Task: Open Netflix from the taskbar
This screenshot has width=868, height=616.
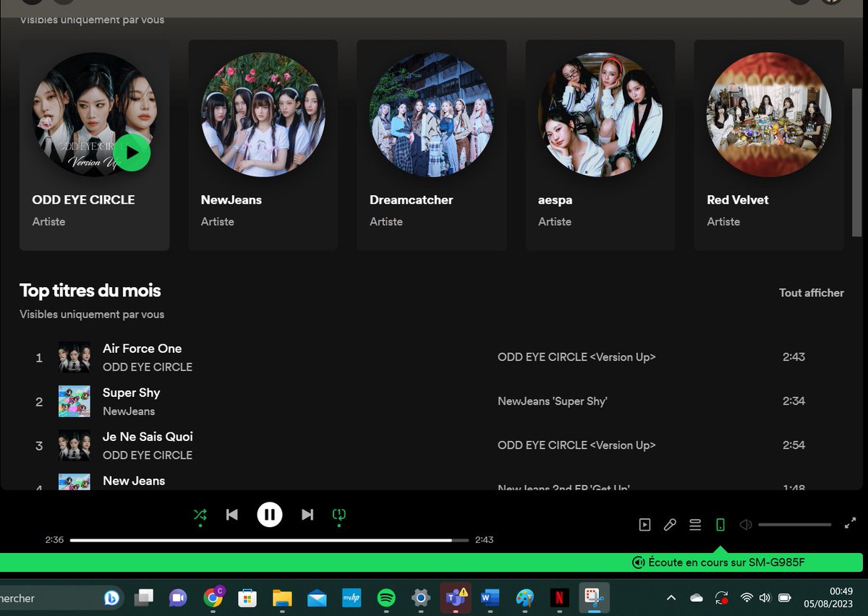Action: click(559, 598)
